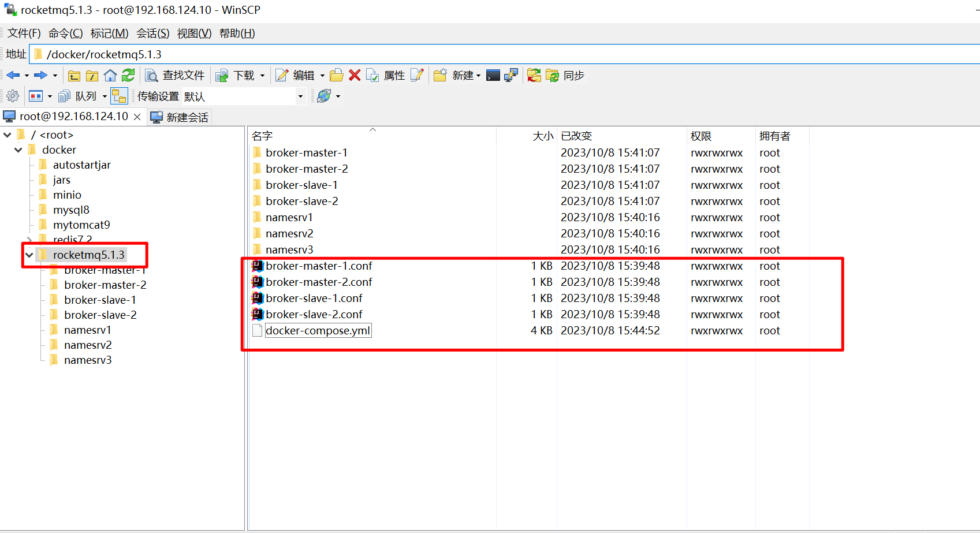Image resolution: width=980 pixels, height=533 pixels.
Task: Refresh the file list with the green arrows icon
Action: (126, 75)
